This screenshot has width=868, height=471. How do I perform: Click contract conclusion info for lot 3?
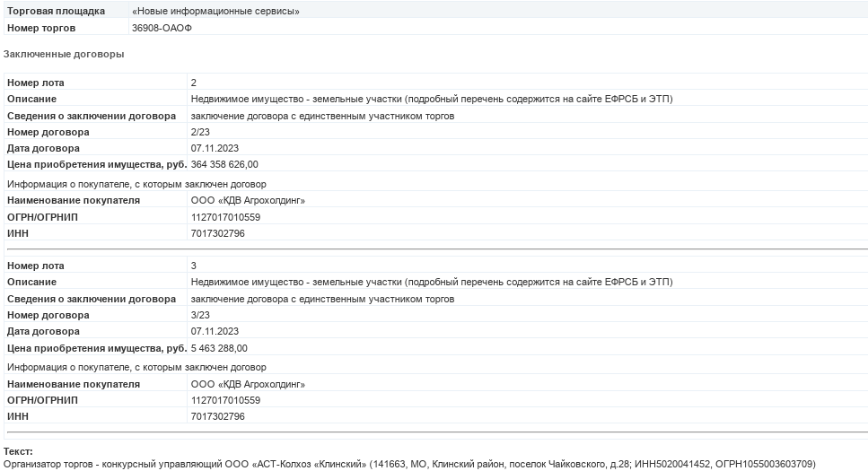[323, 299]
